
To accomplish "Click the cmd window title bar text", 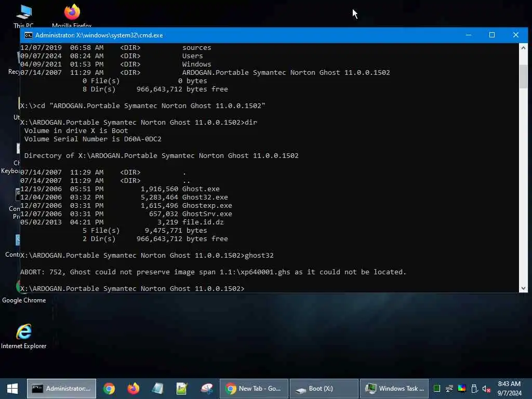I will 99,35.
